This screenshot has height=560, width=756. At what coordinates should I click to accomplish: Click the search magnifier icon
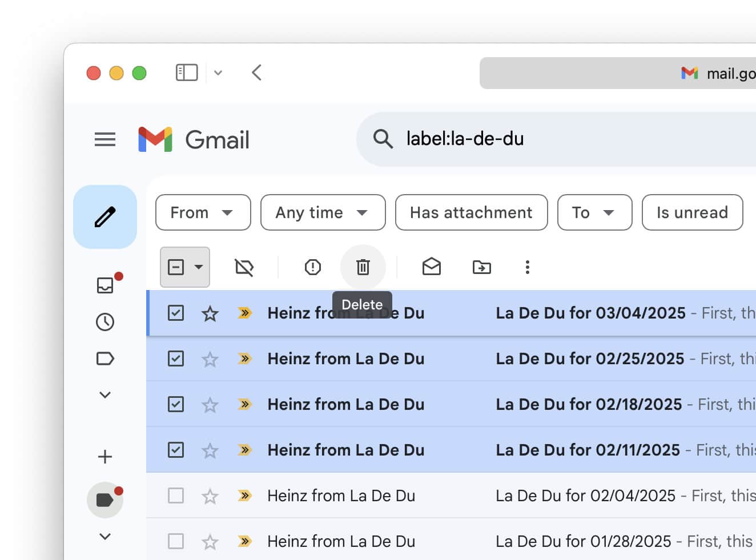point(383,139)
